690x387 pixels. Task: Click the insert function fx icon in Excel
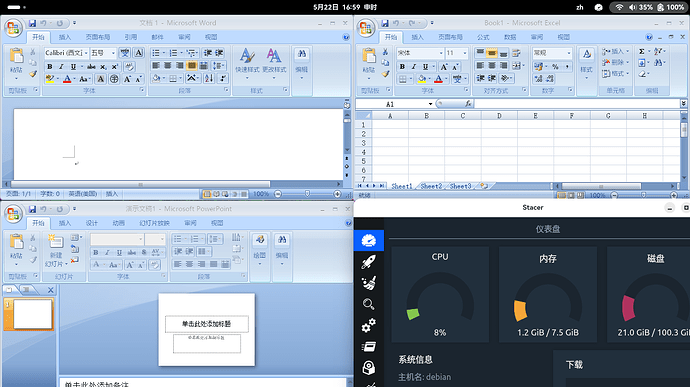[x=468, y=103]
